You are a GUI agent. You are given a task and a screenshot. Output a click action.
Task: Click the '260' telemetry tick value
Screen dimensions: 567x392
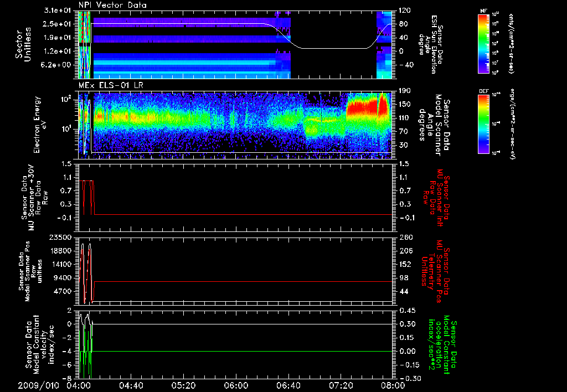coord(405,237)
